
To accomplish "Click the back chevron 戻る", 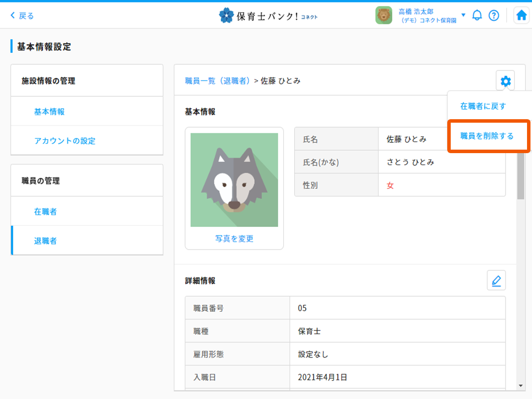I will coord(22,15).
